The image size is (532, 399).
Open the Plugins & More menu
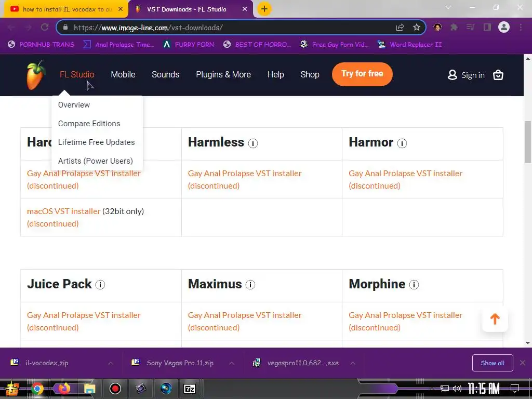[223, 74]
